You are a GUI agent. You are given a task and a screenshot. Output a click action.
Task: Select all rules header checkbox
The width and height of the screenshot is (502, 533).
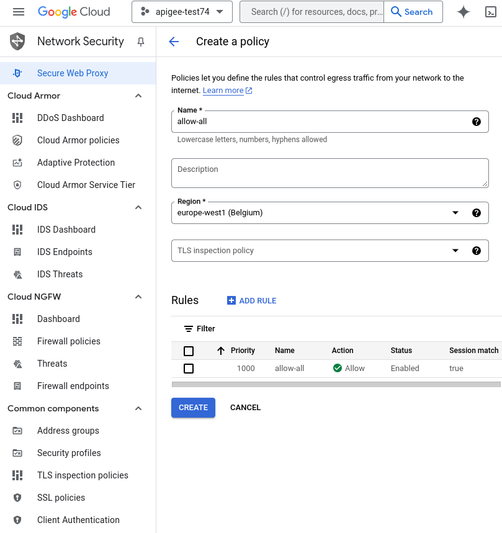point(189,351)
